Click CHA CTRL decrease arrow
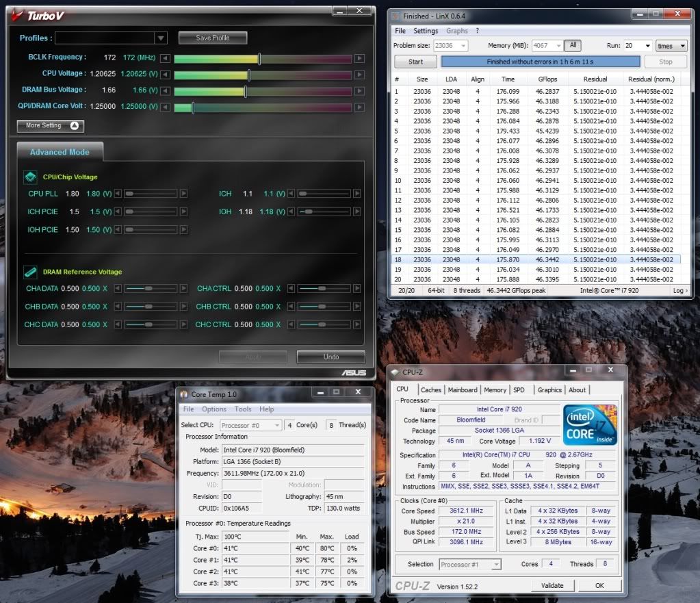This screenshot has height=603, width=700. [x=291, y=289]
